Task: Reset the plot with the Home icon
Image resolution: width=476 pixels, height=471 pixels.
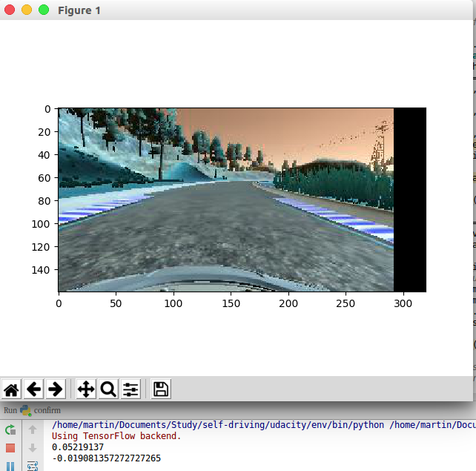Action: 11,389
